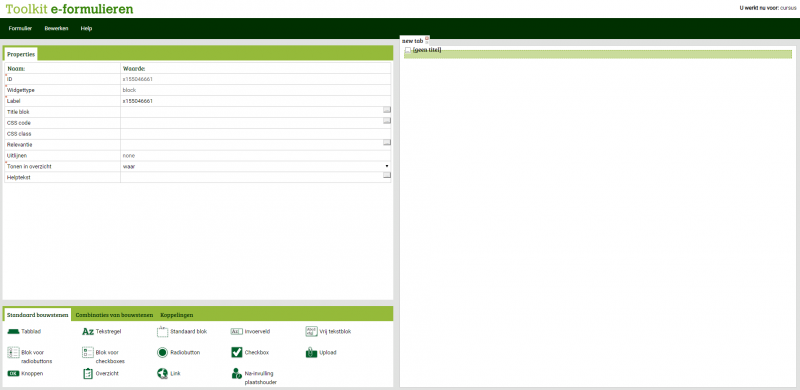Pick the Tekstregel Az icon

88,332
